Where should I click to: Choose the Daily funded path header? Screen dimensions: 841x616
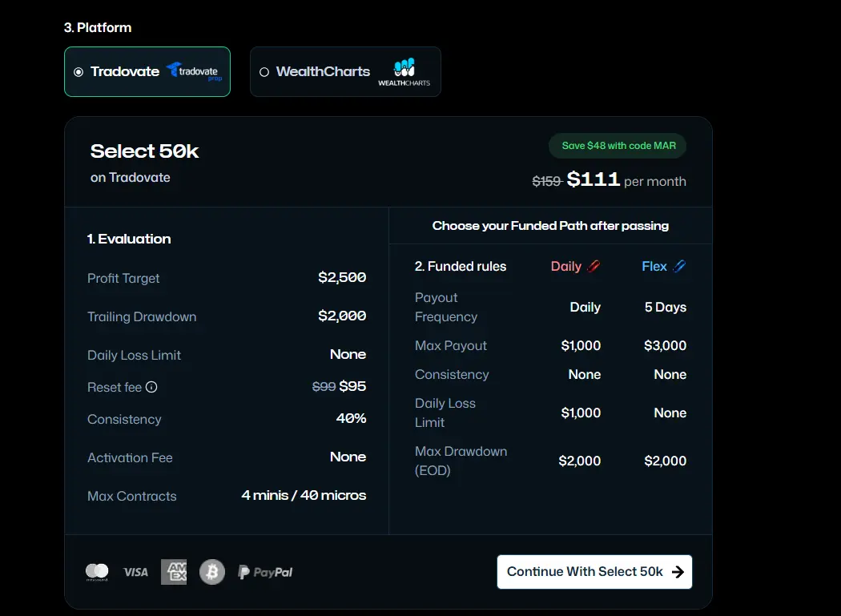coord(575,266)
